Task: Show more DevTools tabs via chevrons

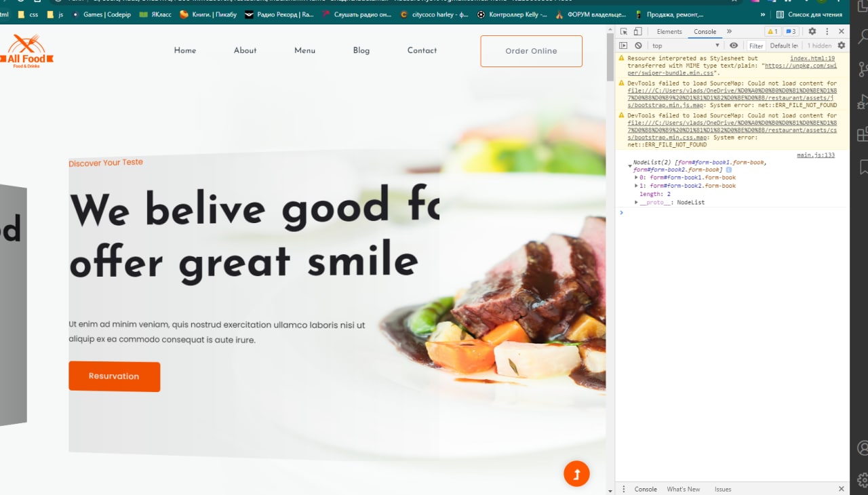Action: (x=729, y=31)
